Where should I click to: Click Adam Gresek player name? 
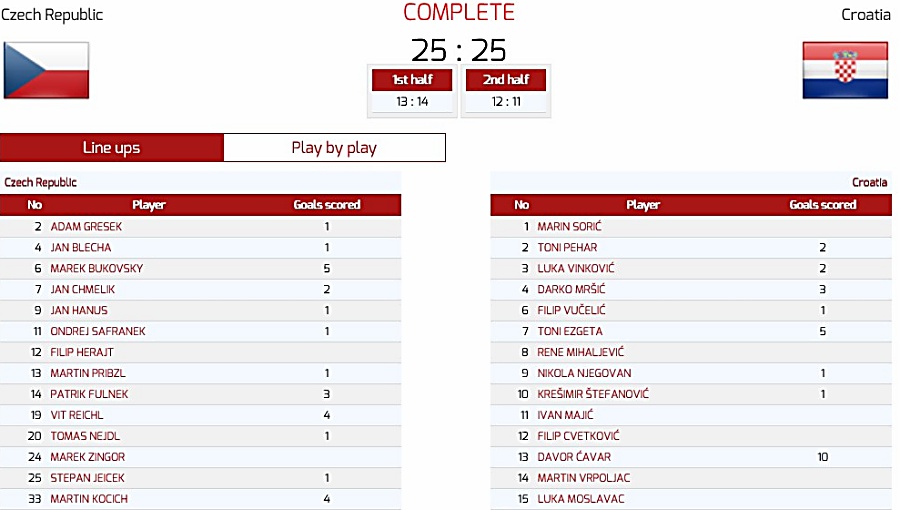(86, 227)
